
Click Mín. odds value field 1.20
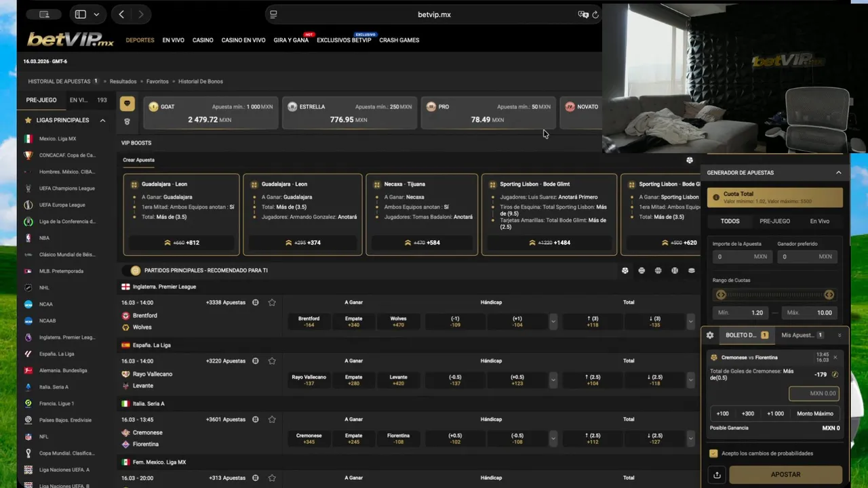click(741, 312)
